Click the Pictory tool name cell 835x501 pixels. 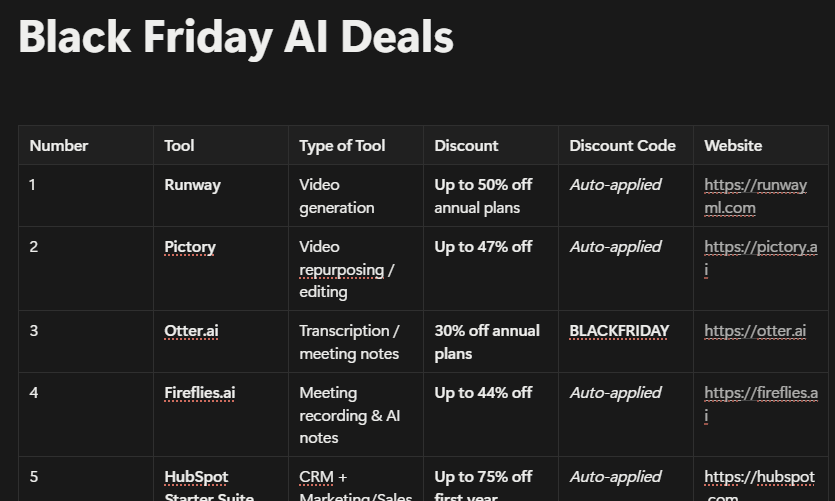coord(190,247)
